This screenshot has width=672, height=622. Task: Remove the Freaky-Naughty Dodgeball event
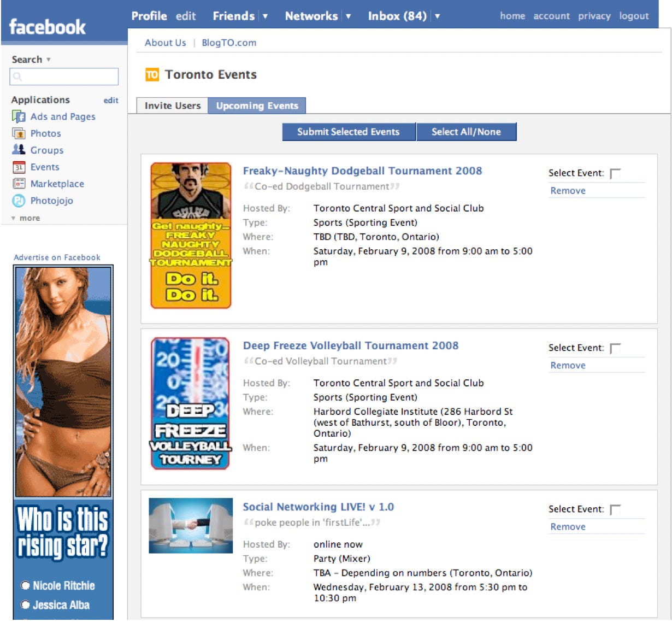point(568,191)
